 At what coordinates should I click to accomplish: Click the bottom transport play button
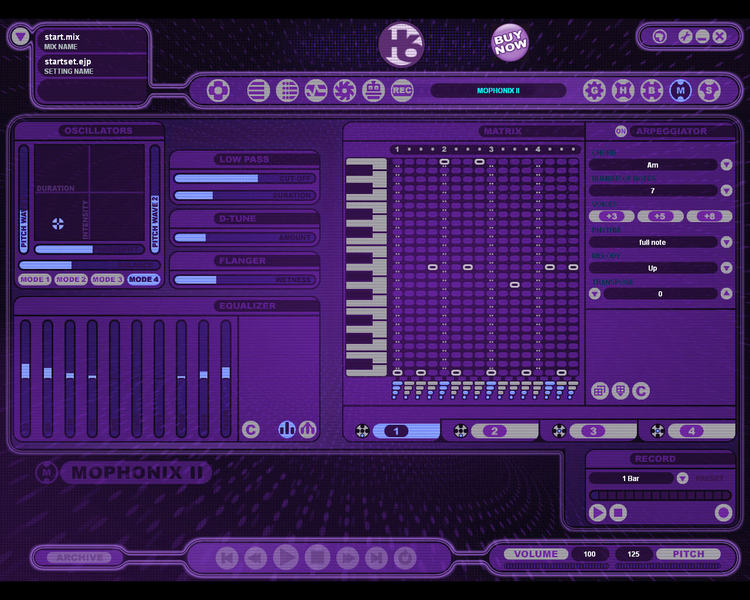tap(286, 557)
